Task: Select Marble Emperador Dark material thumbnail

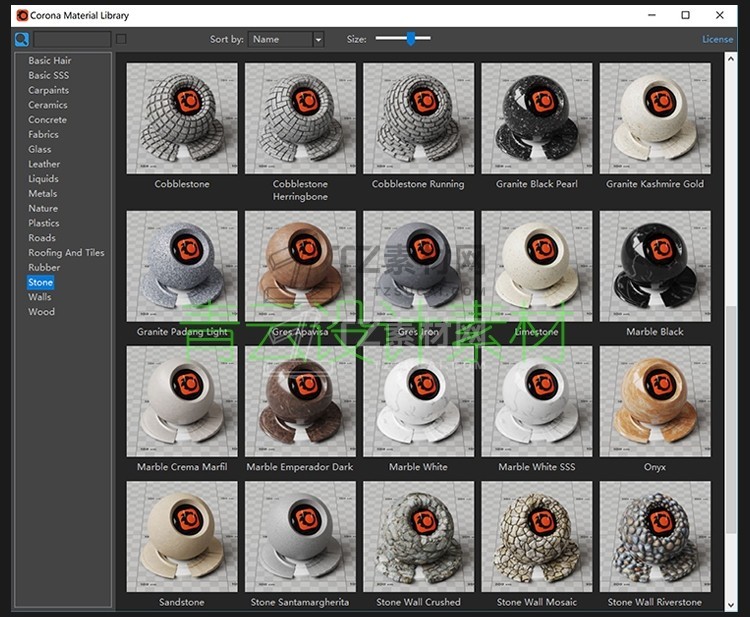Action: tap(300, 401)
